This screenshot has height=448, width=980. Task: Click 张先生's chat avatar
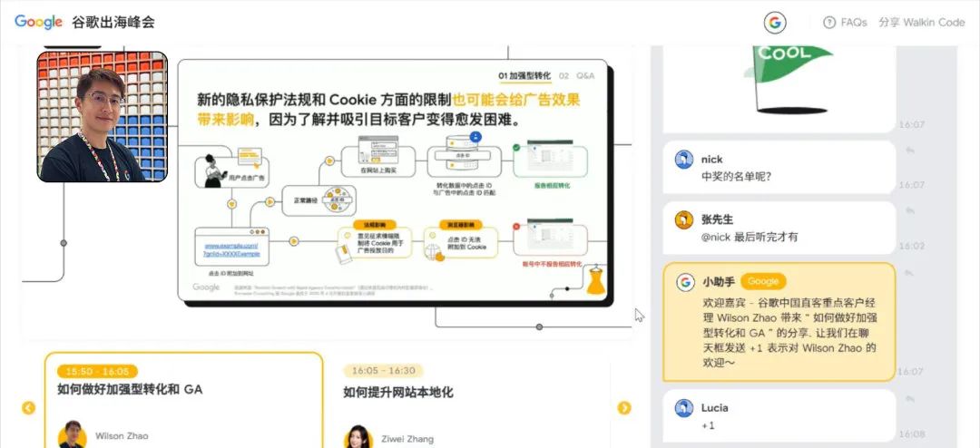click(x=684, y=220)
